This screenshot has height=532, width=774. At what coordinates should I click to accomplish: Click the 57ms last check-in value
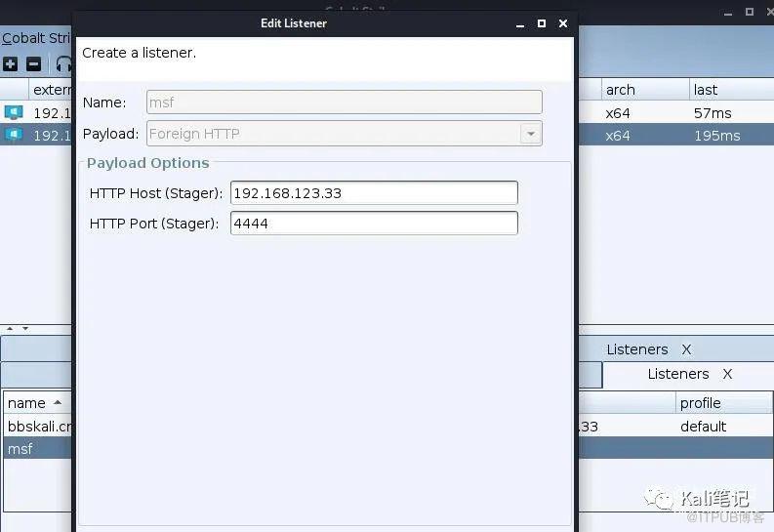pos(713,113)
